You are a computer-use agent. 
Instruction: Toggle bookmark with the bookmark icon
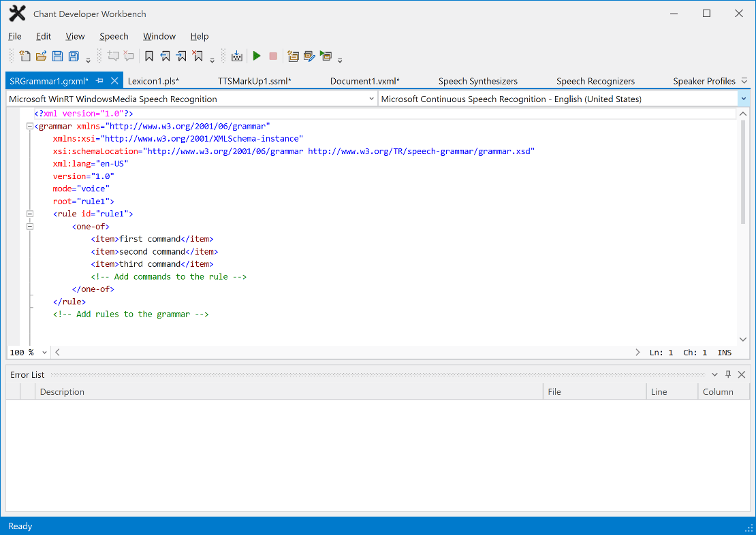coord(149,56)
